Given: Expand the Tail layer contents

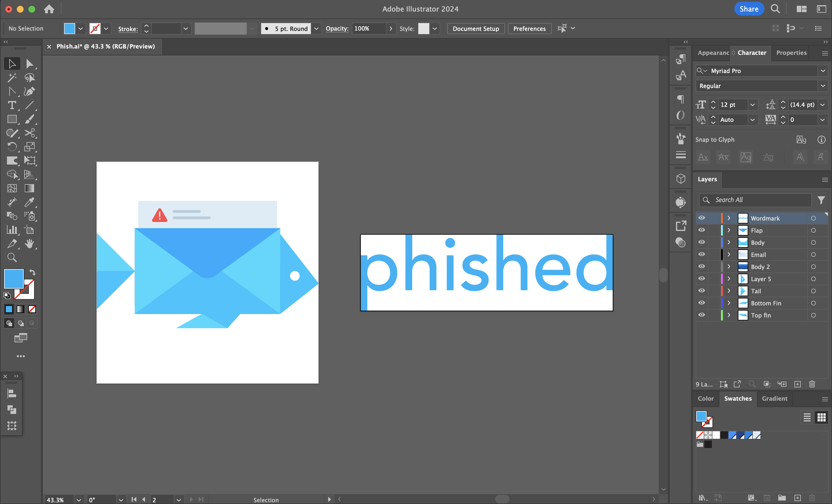Looking at the screenshot, I should (x=729, y=291).
